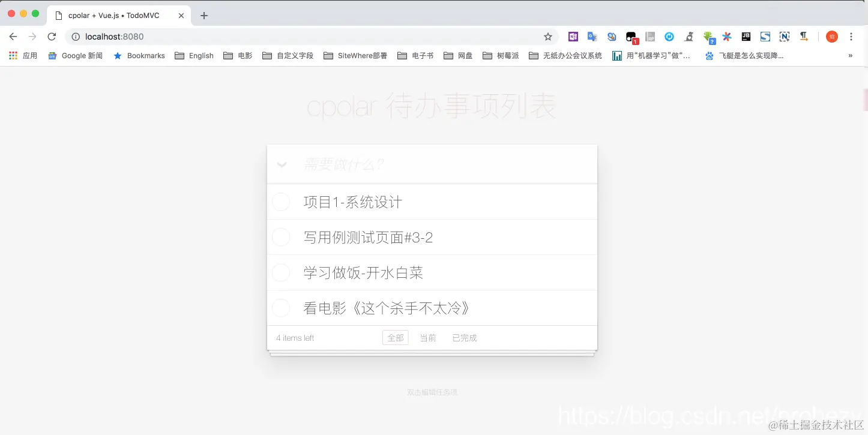Select the 全部 filter
This screenshot has width=868, height=435.
pos(395,338)
